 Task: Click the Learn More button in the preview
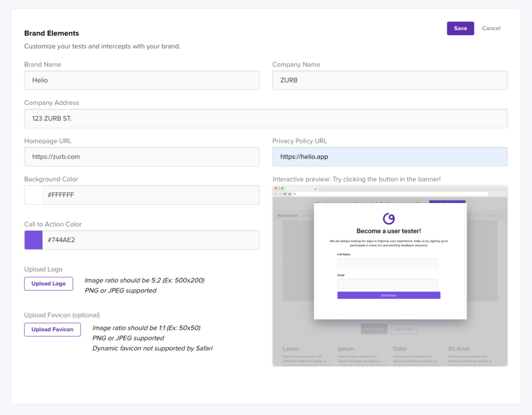374,329
